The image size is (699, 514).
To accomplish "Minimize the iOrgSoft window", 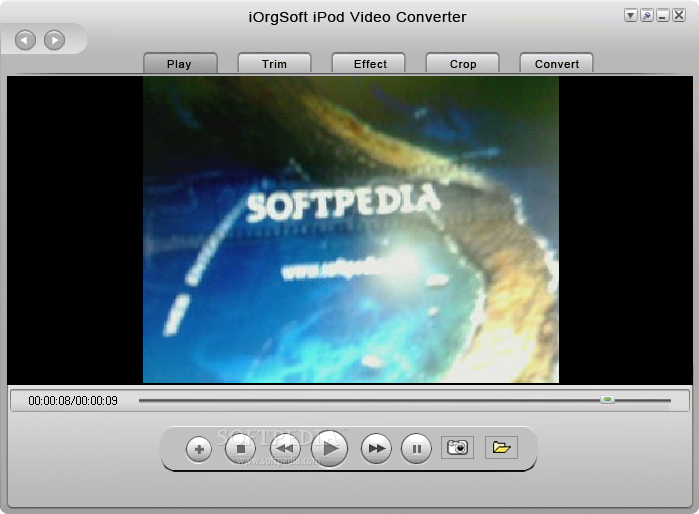I will click(x=662, y=16).
